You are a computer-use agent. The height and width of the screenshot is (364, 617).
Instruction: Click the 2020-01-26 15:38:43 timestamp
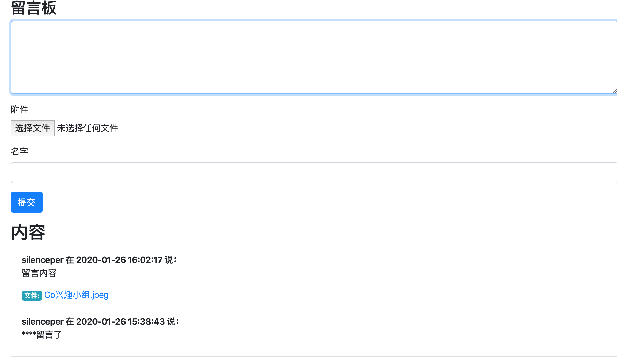tap(120, 322)
